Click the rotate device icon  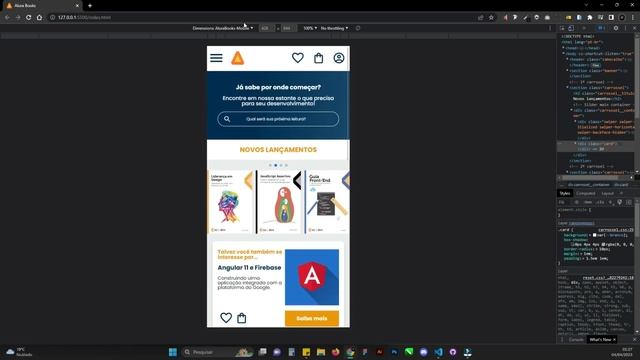click(358, 28)
